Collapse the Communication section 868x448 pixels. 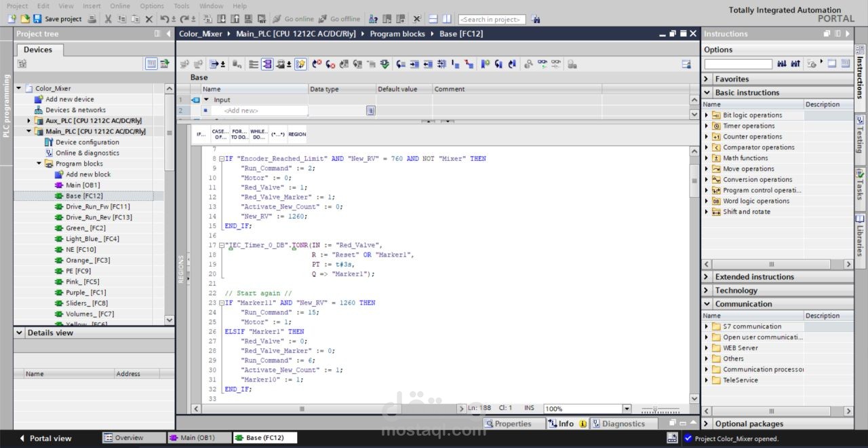[707, 304]
